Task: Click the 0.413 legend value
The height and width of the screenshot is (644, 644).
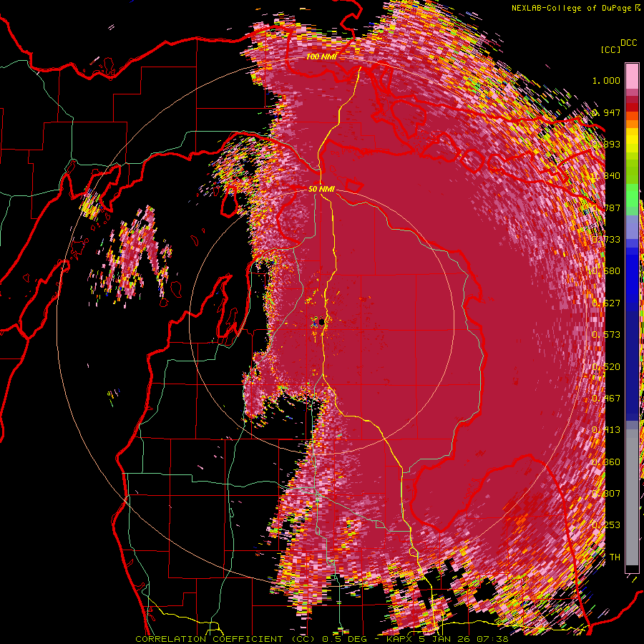Action: click(606, 430)
